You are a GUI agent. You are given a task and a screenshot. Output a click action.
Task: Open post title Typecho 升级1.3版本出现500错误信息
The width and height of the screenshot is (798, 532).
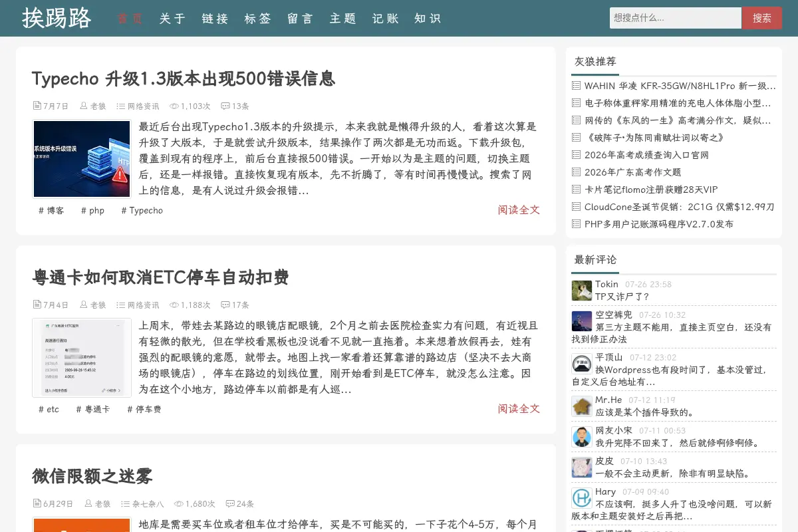point(184,78)
